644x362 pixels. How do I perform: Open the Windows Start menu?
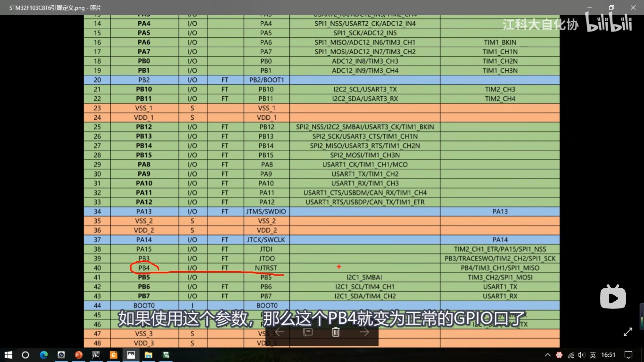(x=8, y=355)
